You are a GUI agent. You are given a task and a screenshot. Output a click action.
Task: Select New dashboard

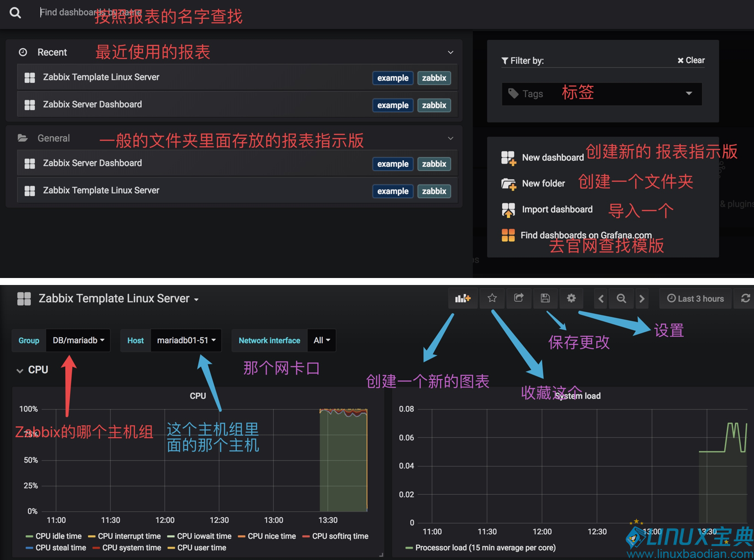(x=553, y=158)
